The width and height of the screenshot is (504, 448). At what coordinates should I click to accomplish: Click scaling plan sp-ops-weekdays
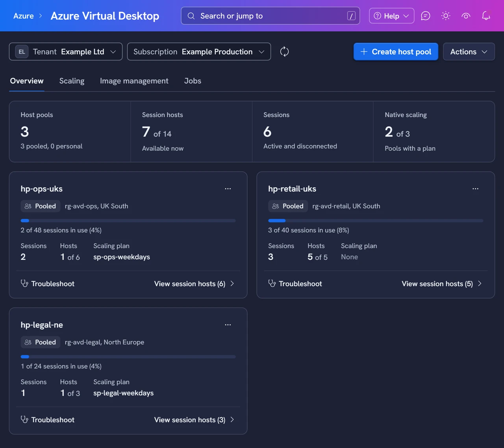point(122,257)
